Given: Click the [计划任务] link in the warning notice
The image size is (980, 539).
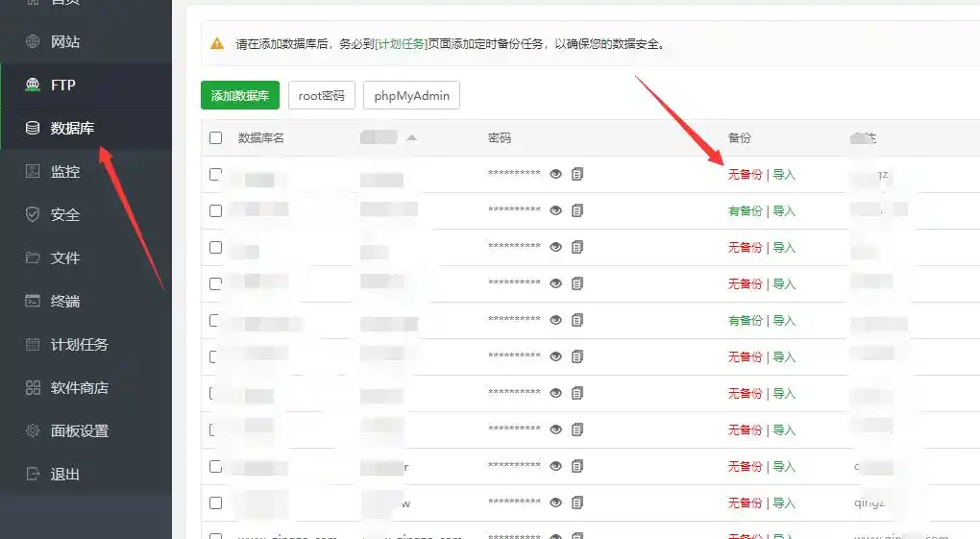Looking at the screenshot, I should pyautogui.click(x=403, y=44).
